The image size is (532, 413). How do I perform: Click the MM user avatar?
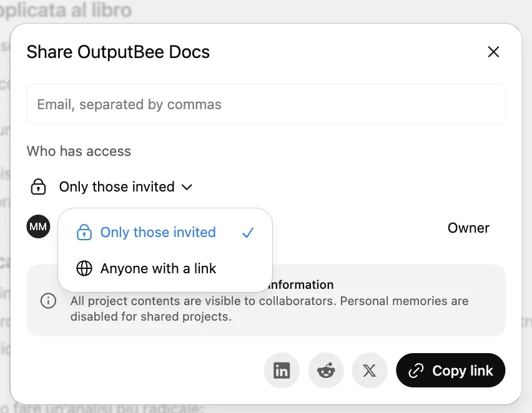pyautogui.click(x=38, y=226)
